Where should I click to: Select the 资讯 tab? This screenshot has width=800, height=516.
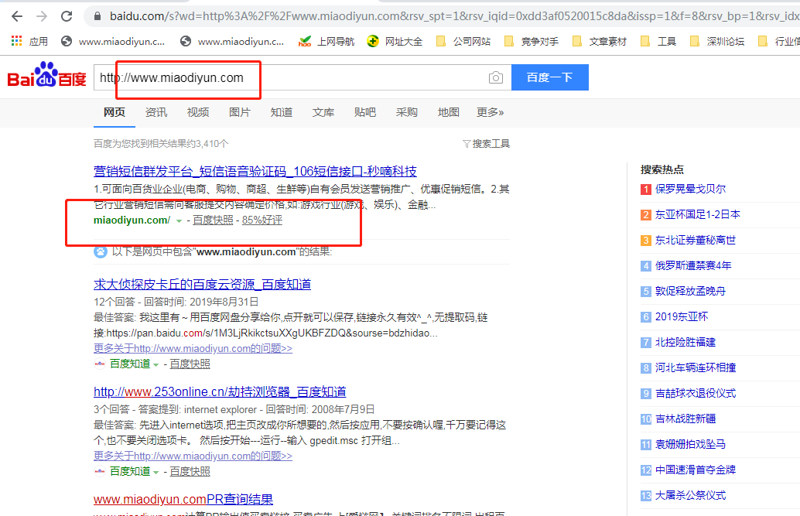pos(156,112)
